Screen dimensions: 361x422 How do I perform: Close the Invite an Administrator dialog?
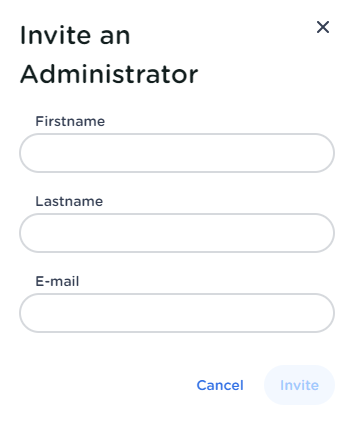point(323,27)
